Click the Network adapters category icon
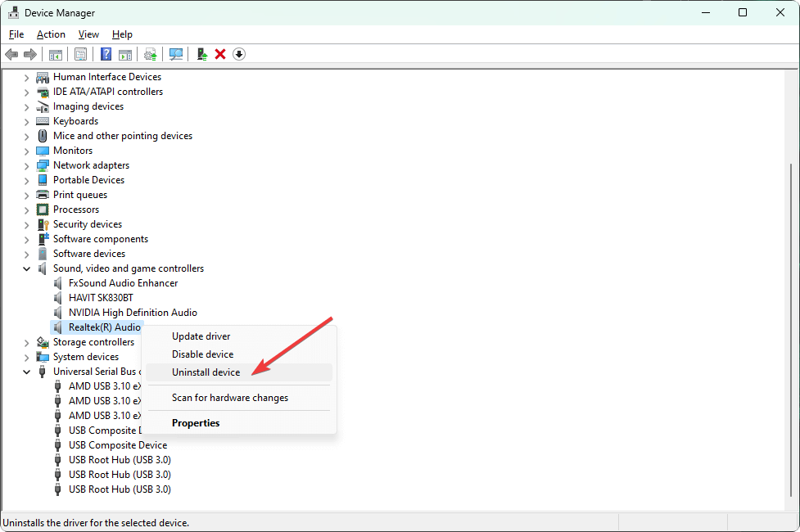The height and width of the screenshot is (532, 800). [43, 165]
